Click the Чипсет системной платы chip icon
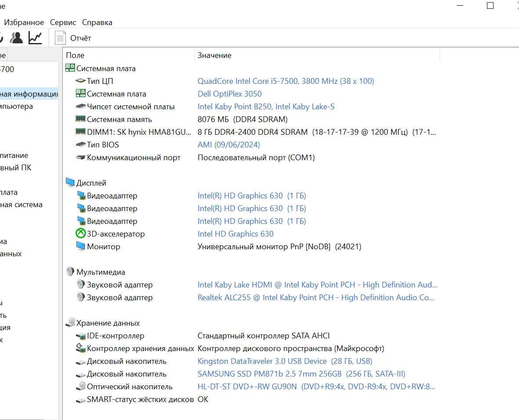This screenshot has height=420, width=519. tap(80, 107)
